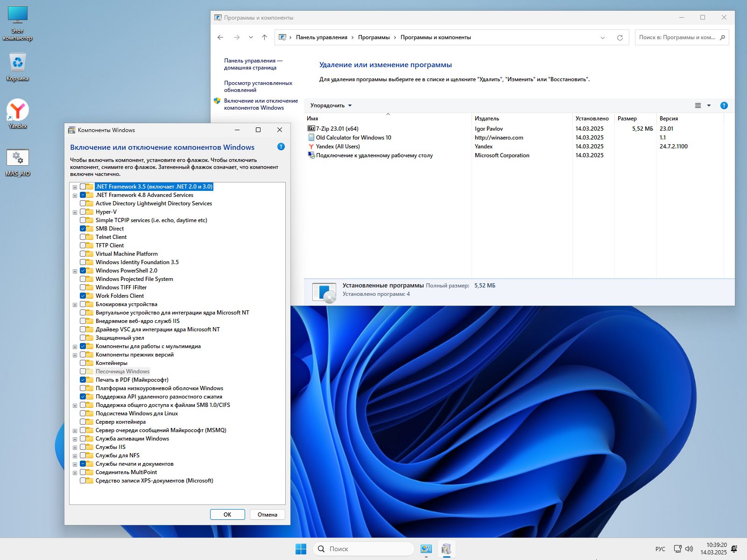
Task: Click the volume icon in system tray
Action: tap(689, 549)
